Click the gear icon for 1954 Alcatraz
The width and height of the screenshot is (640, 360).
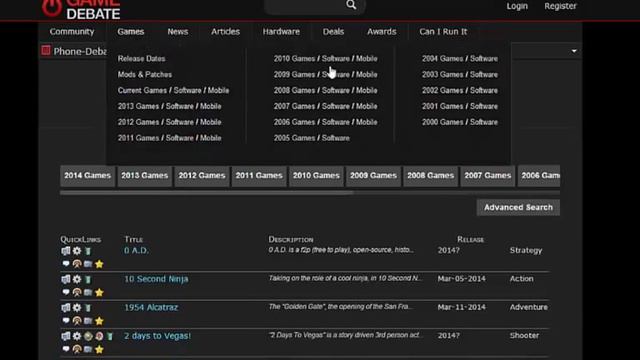coord(77,307)
